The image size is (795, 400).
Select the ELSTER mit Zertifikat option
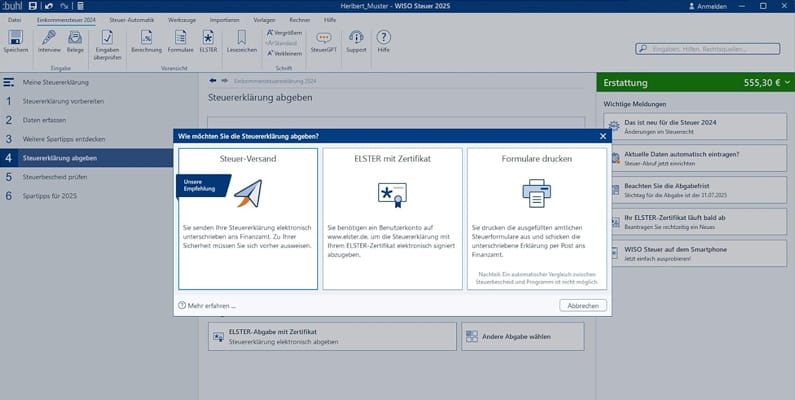[x=393, y=218]
